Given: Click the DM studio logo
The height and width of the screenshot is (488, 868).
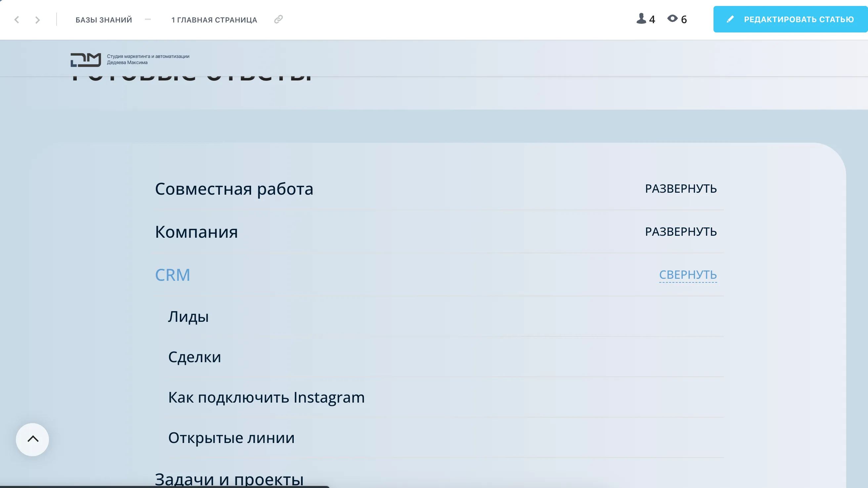Looking at the screenshot, I should [x=86, y=60].
